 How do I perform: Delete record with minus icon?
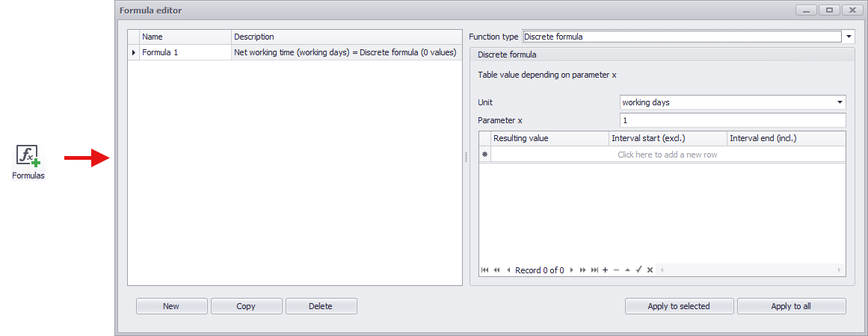point(616,270)
